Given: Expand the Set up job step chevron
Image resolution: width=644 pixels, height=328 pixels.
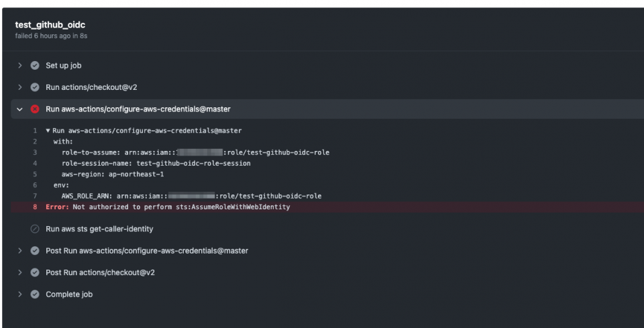Looking at the screenshot, I should (19, 65).
